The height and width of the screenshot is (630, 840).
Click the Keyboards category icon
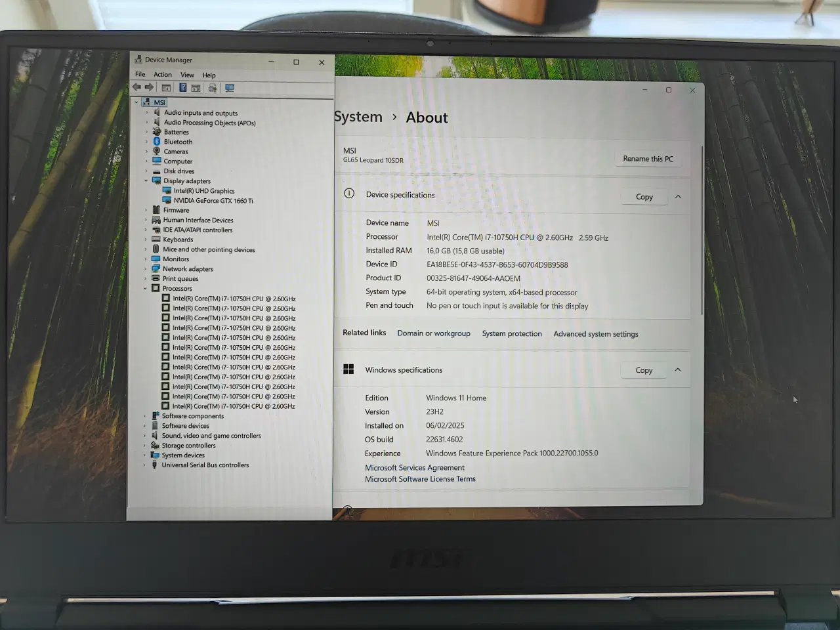point(156,239)
